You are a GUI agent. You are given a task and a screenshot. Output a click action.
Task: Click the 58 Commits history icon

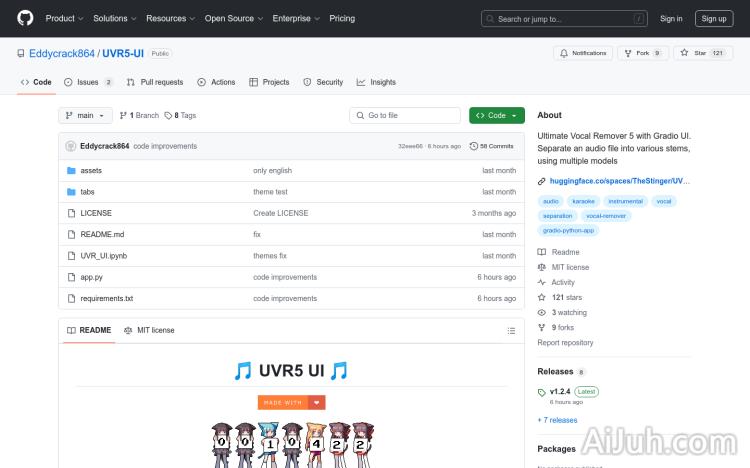[x=474, y=146]
